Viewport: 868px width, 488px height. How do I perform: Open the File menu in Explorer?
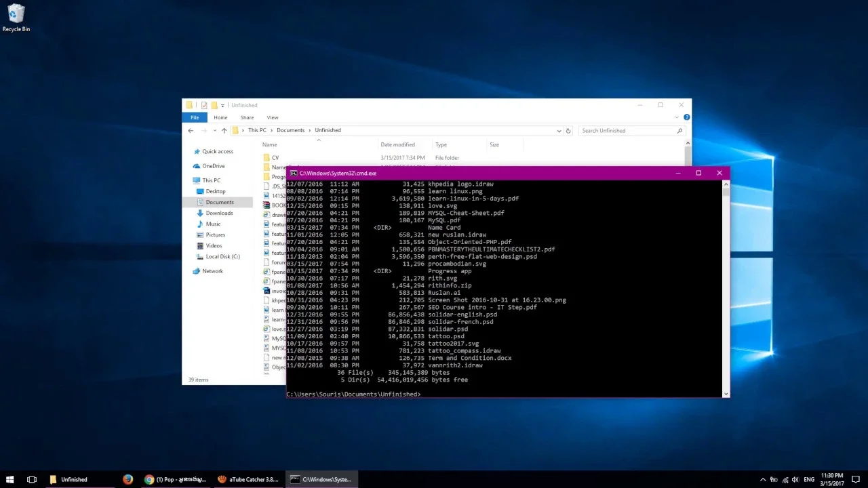click(195, 117)
